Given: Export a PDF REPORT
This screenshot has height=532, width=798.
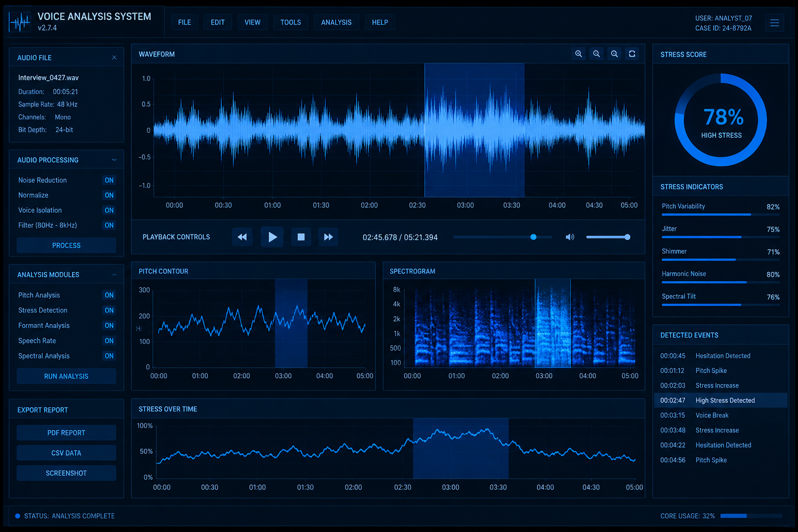Looking at the screenshot, I should coord(66,433).
